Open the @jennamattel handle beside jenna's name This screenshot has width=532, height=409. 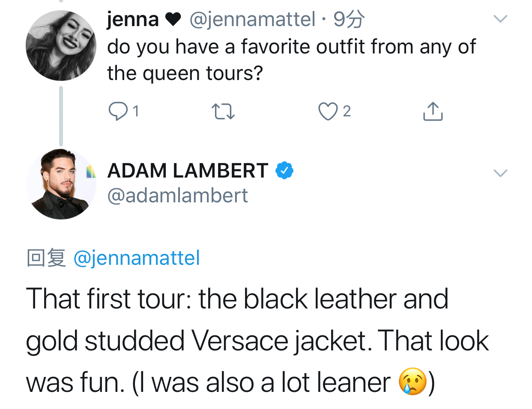(x=252, y=19)
